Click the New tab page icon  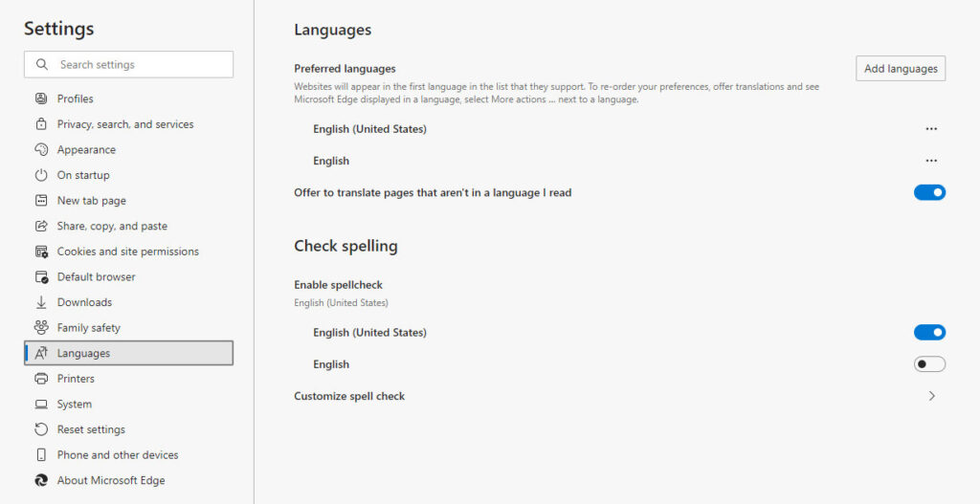[x=41, y=201]
